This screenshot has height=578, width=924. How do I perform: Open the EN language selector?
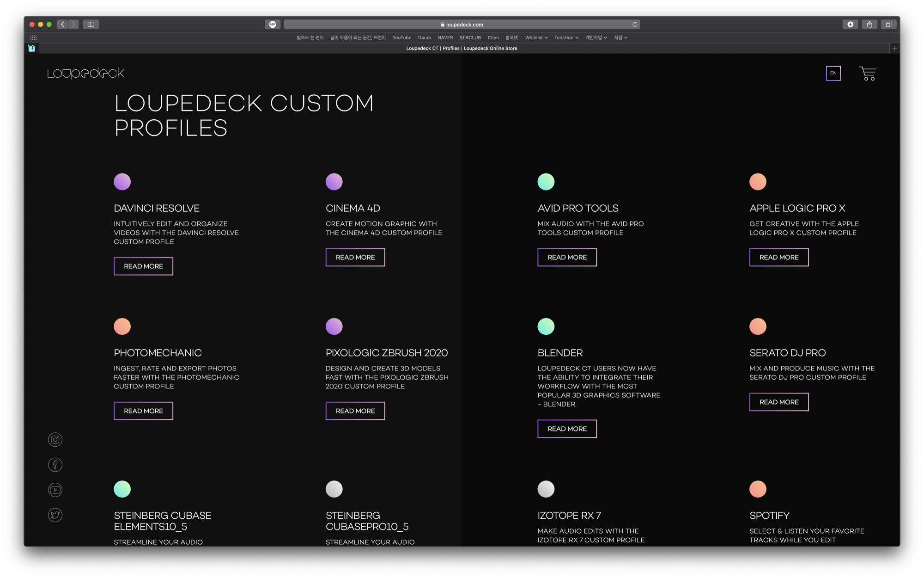click(833, 73)
